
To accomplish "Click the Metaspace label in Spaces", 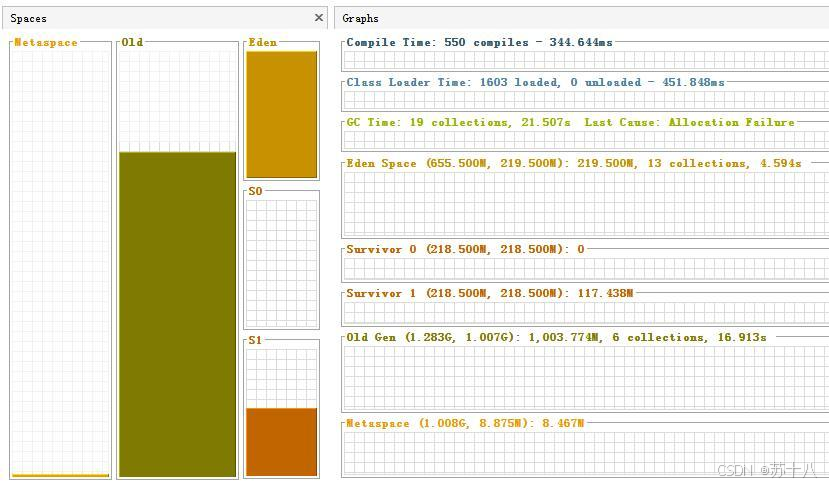I will (46, 42).
